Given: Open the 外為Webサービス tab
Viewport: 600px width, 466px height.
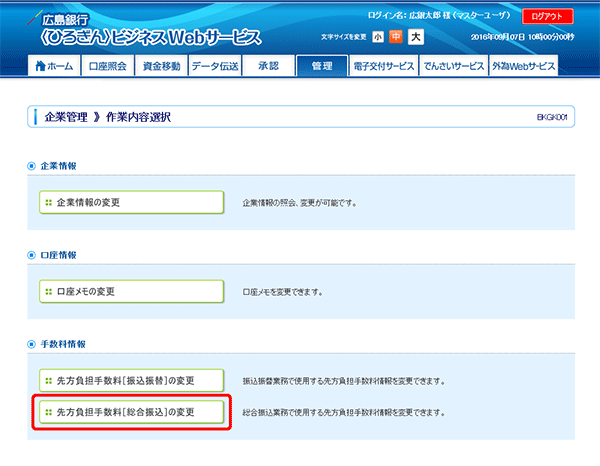Looking at the screenshot, I should [523, 66].
